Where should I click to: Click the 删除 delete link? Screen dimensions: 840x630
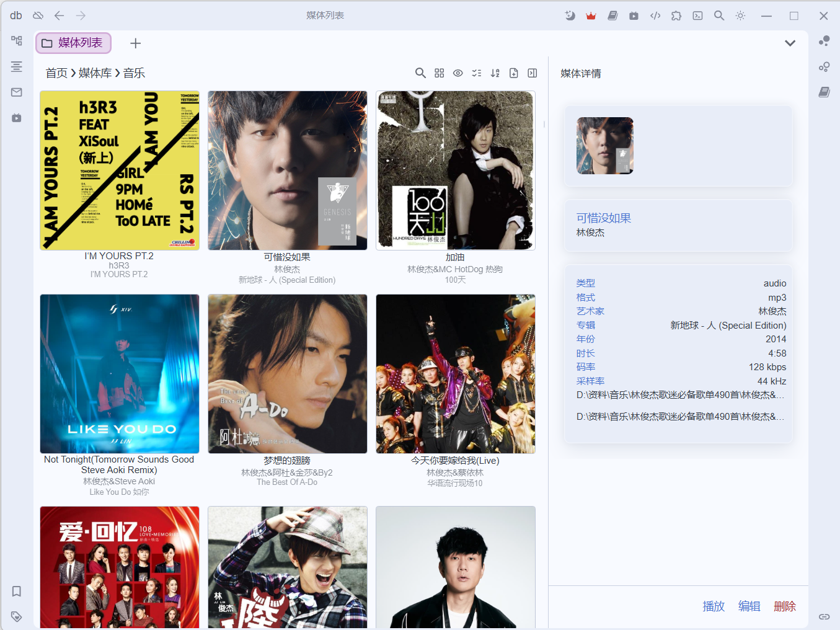pos(785,606)
